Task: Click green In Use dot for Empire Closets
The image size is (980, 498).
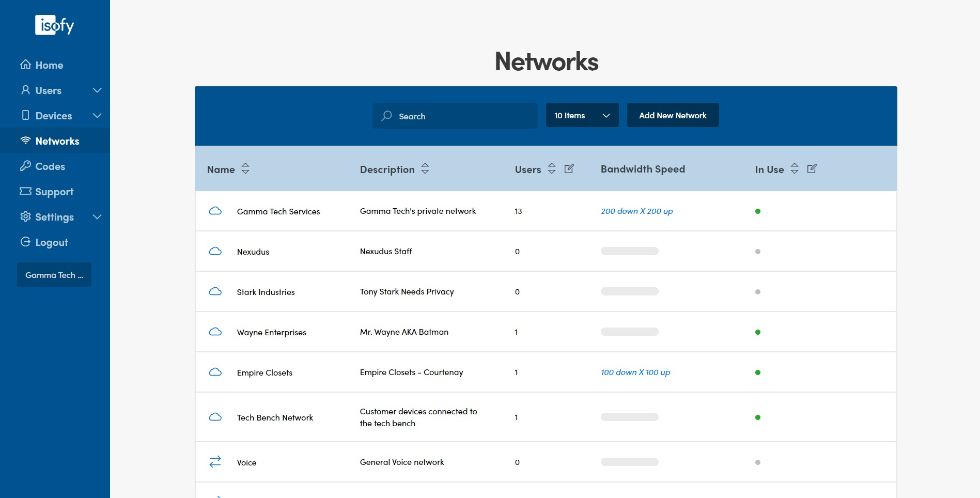Action: coord(758,372)
